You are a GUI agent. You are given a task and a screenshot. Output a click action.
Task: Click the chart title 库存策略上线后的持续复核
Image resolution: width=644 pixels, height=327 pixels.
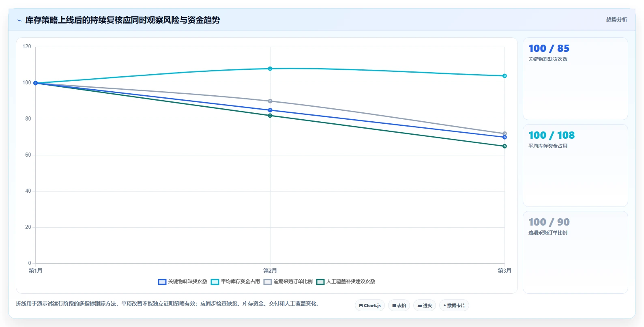(x=122, y=20)
